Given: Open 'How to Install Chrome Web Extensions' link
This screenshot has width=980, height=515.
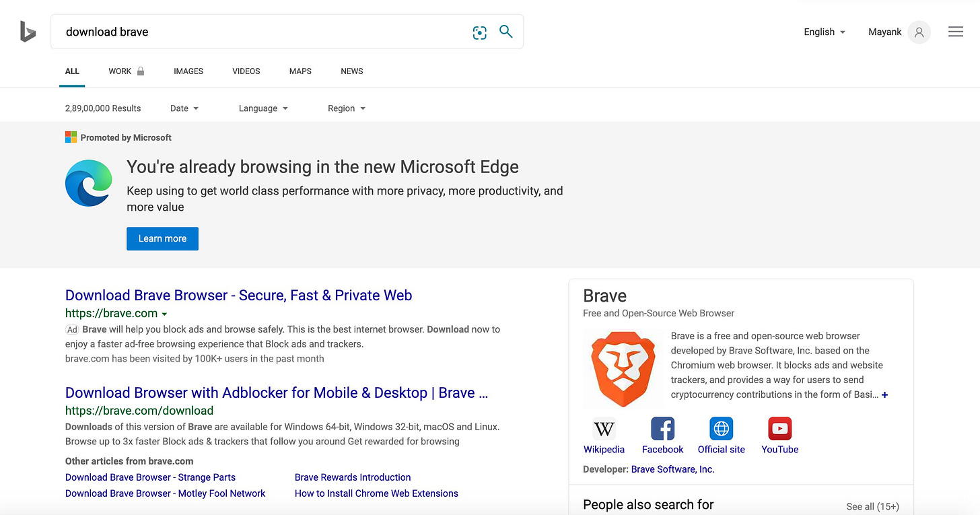Looking at the screenshot, I should pos(376,493).
